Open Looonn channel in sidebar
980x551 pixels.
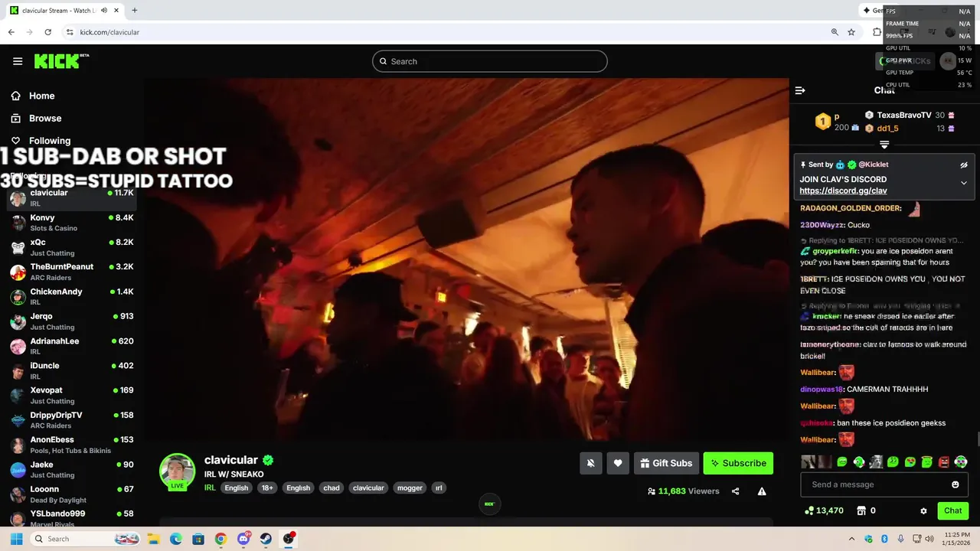click(x=71, y=494)
